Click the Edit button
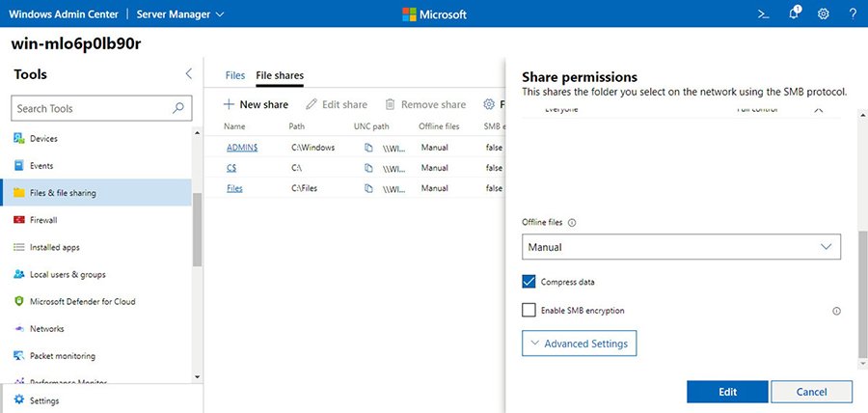Viewport: 868px width, 413px height. [x=727, y=392]
